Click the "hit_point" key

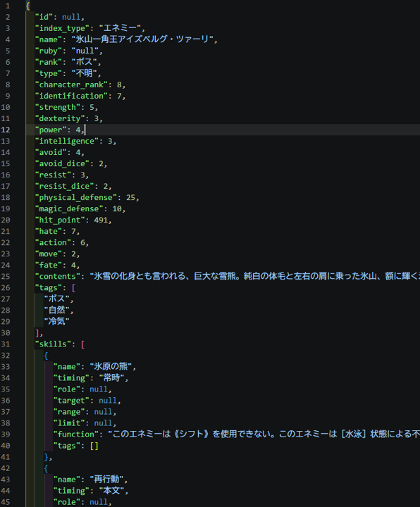coord(60,220)
